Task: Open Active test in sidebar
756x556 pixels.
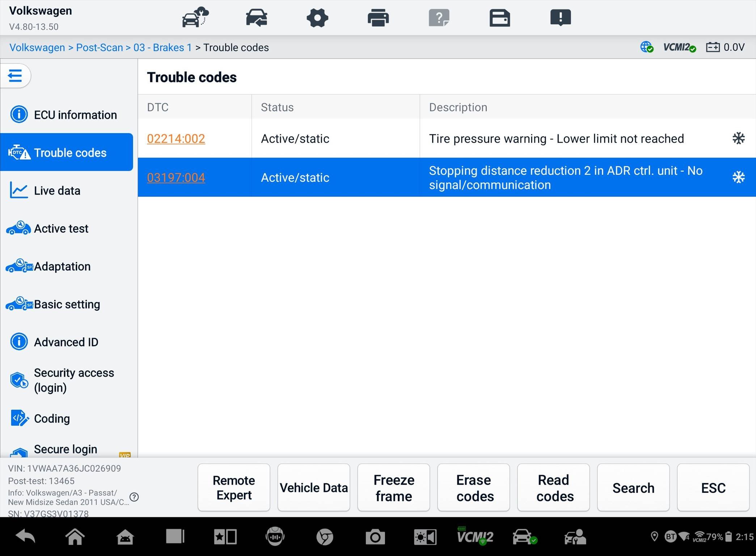Action: coord(67,228)
